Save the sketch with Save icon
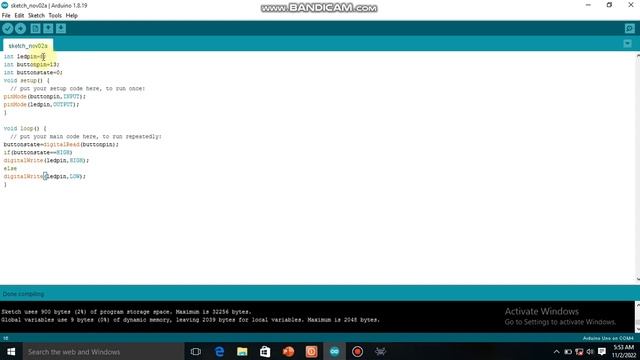Image resolution: width=640 pixels, height=360 pixels. (61, 28)
